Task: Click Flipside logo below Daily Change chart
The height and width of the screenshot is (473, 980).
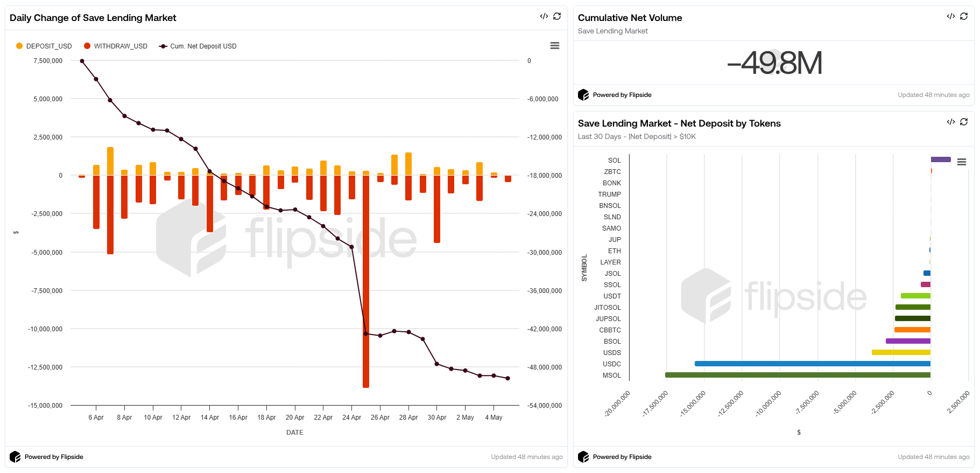Action: (x=15, y=457)
